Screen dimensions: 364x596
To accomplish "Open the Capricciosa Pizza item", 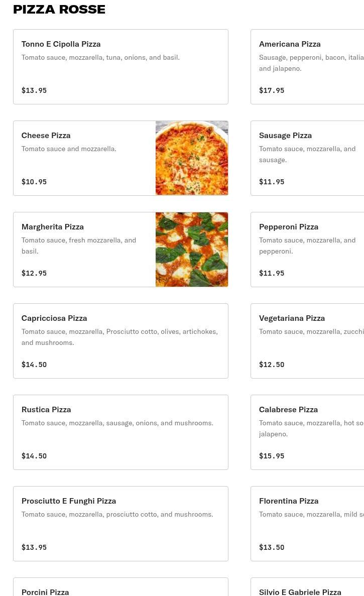I will tap(120, 341).
